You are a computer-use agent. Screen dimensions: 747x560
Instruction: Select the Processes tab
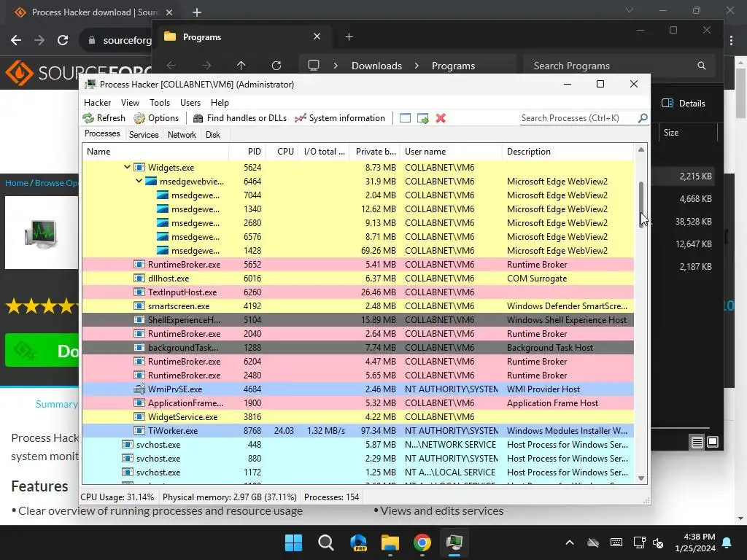[x=102, y=134]
